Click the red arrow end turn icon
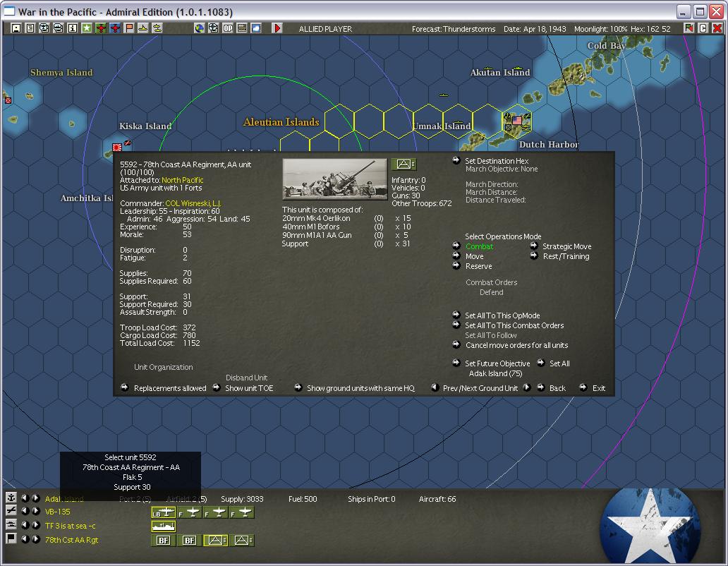The height and width of the screenshot is (566, 728). pyautogui.click(x=277, y=28)
